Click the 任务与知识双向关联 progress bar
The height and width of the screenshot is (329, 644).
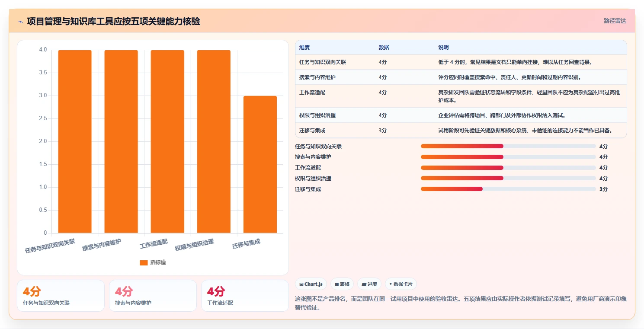click(x=508, y=146)
